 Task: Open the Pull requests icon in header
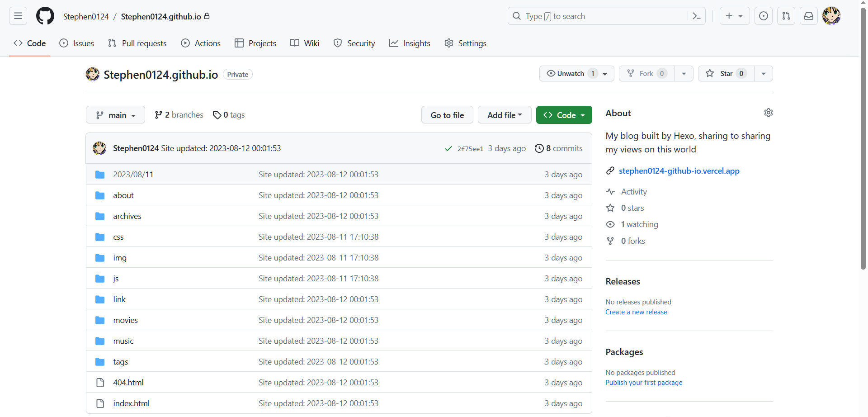[786, 16]
